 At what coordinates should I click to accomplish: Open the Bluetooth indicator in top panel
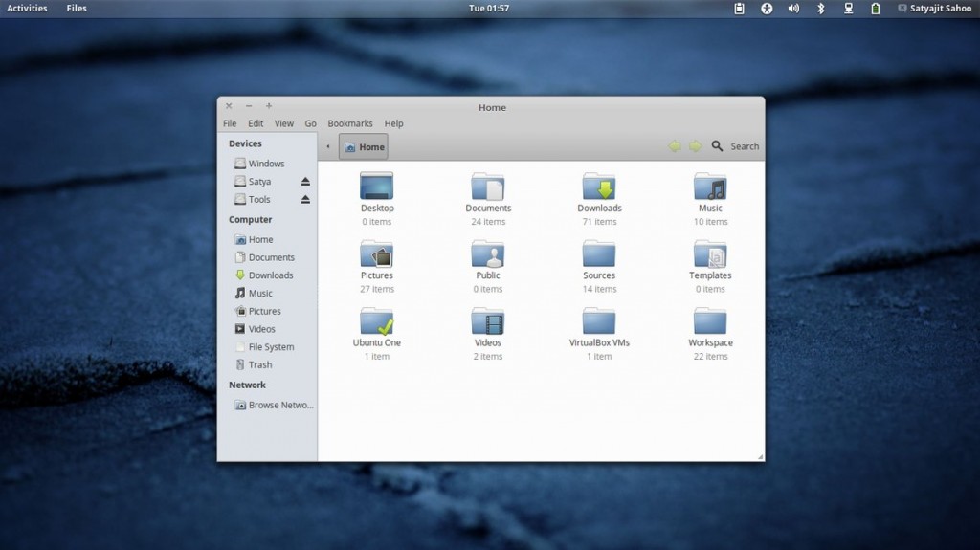[x=821, y=8]
